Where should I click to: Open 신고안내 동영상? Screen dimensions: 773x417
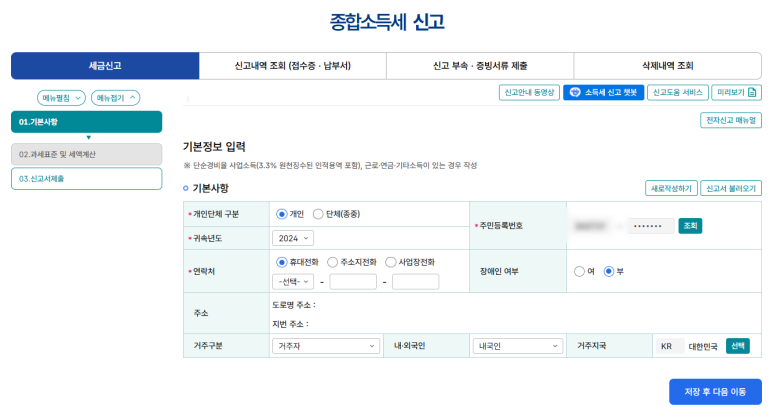529,92
